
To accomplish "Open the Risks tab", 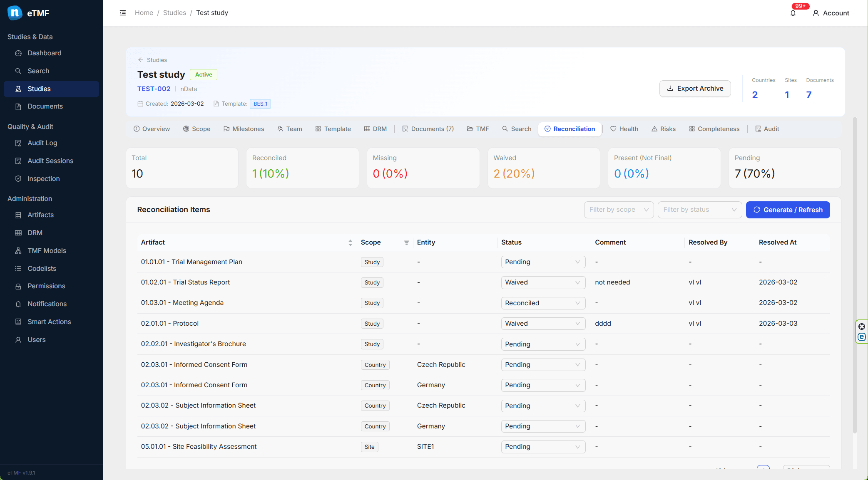I will [664, 129].
